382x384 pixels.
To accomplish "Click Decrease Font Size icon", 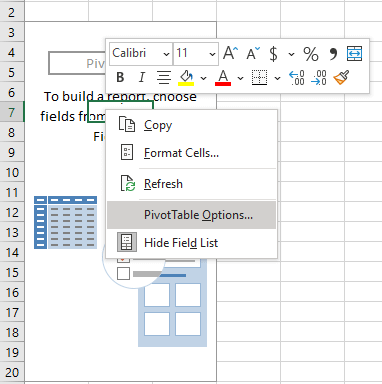I will click(x=253, y=53).
